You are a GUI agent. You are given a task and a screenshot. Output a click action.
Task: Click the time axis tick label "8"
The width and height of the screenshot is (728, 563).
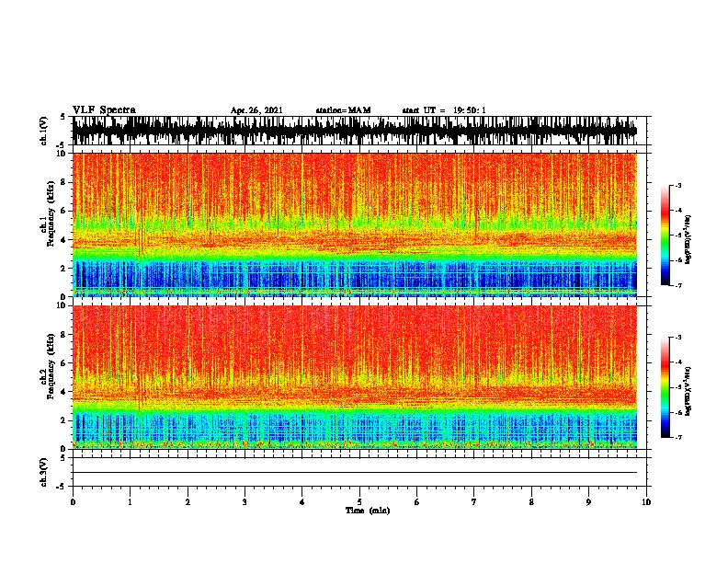[531, 502]
